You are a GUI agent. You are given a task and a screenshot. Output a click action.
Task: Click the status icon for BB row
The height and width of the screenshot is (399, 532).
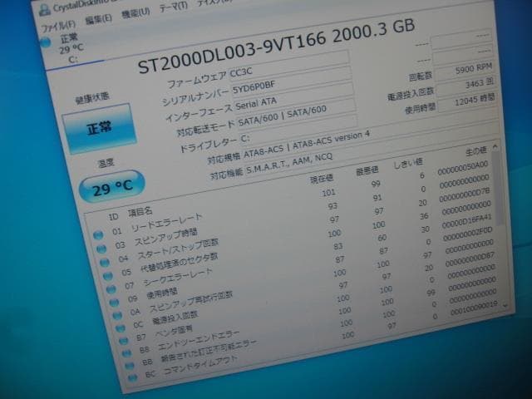[130, 366]
